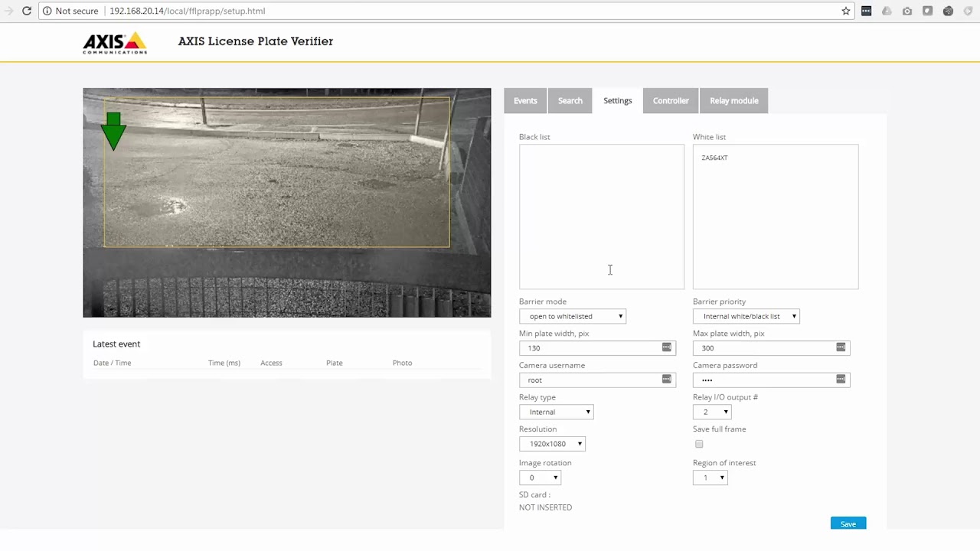The width and height of the screenshot is (980, 551).
Task: Click the camera live view image
Action: tap(287, 203)
